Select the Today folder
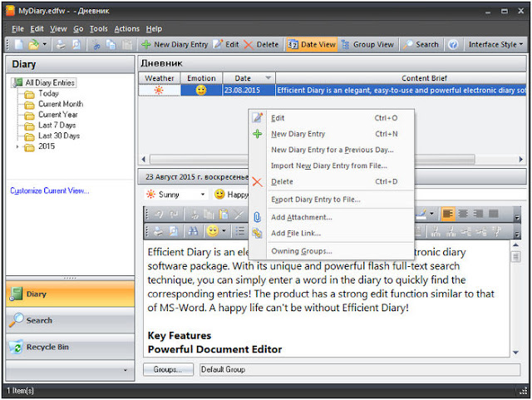This screenshot has height=400, width=532. (x=48, y=93)
